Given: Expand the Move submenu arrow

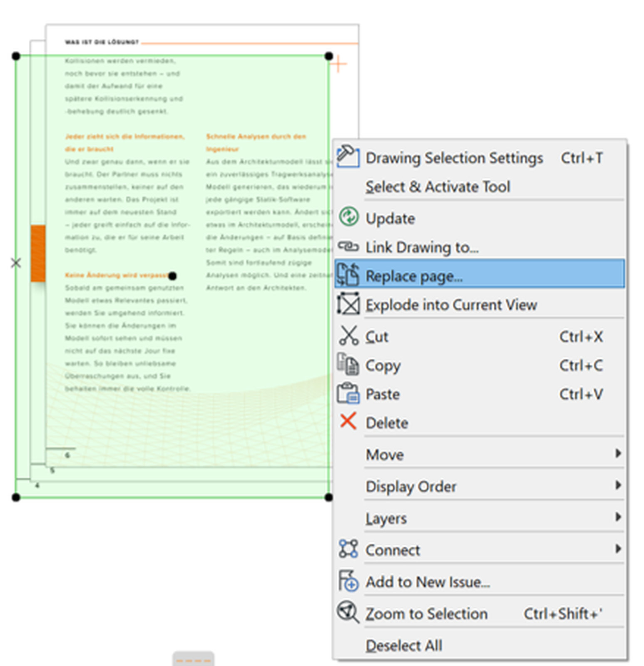Looking at the screenshot, I should [x=618, y=453].
